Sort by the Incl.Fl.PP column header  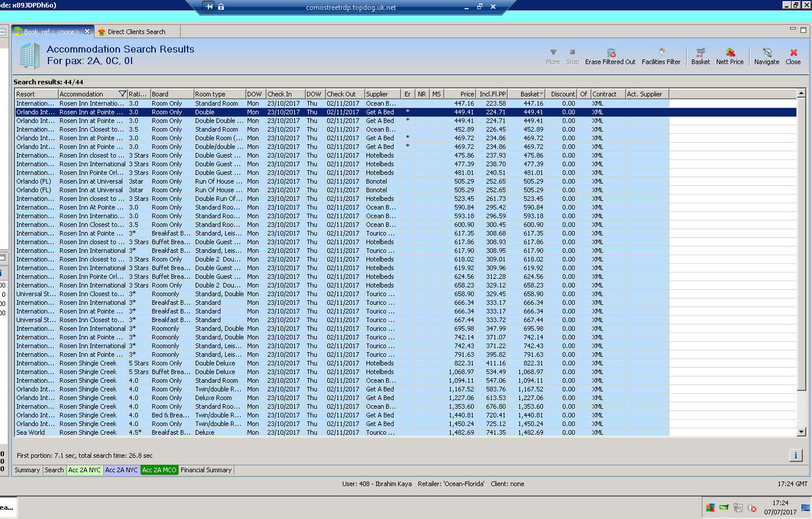(x=492, y=94)
